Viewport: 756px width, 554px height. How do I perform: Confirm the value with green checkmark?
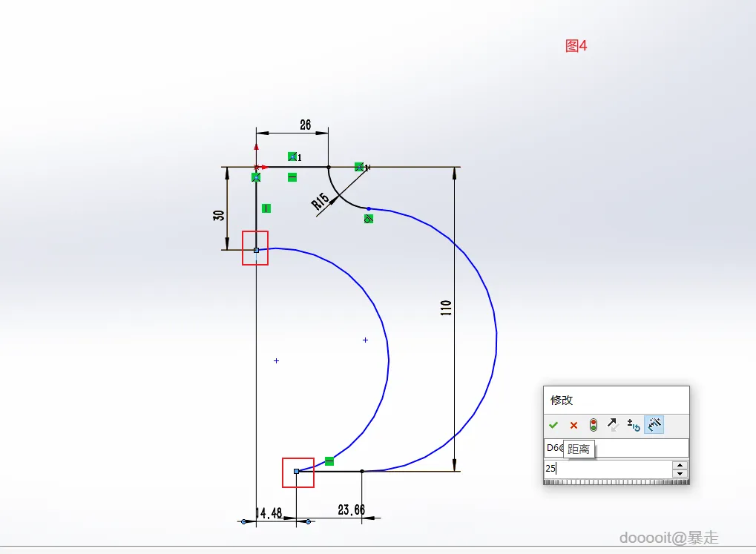coord(553,425)
